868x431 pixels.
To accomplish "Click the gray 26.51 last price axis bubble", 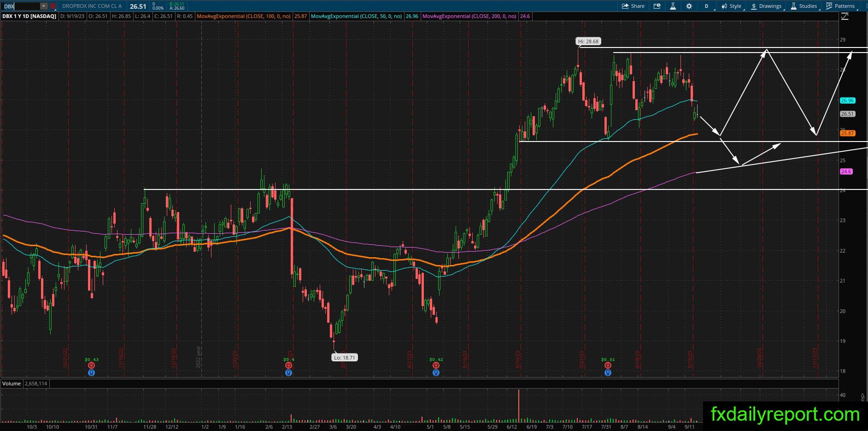I will coord(848,114).
